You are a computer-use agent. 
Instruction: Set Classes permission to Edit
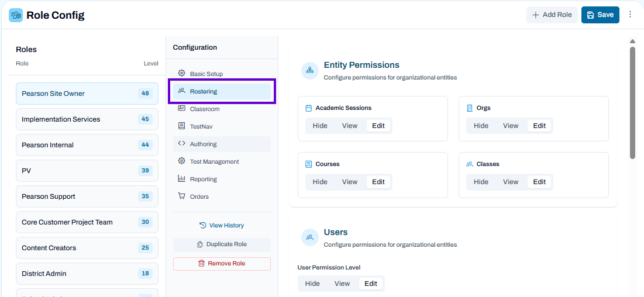(539, 182)
